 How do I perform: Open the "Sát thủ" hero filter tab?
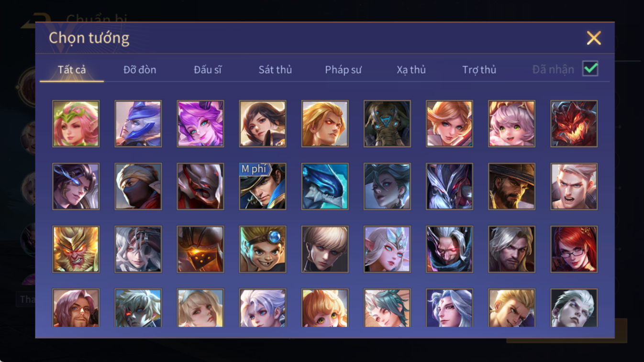pyautogui.click(x=275, y=70)
